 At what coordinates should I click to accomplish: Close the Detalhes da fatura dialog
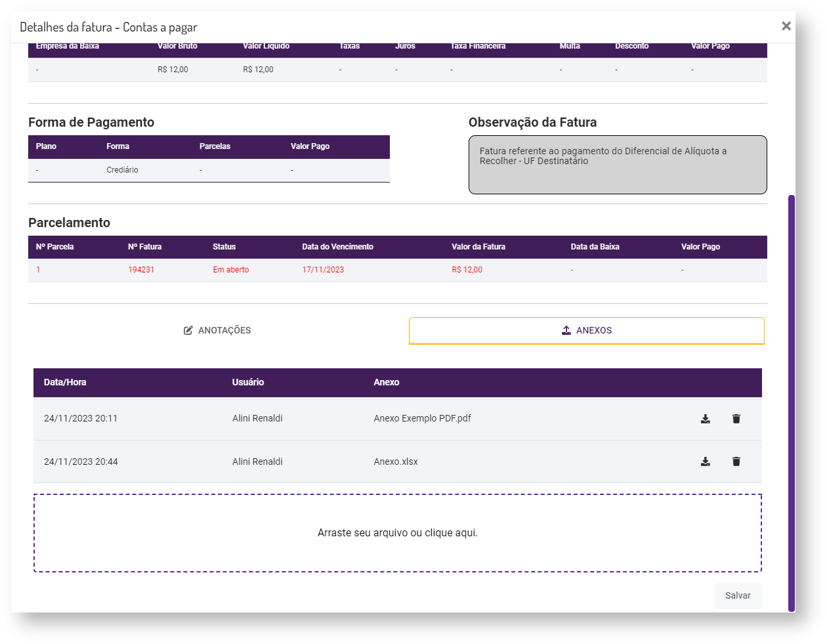pos(786,26)
